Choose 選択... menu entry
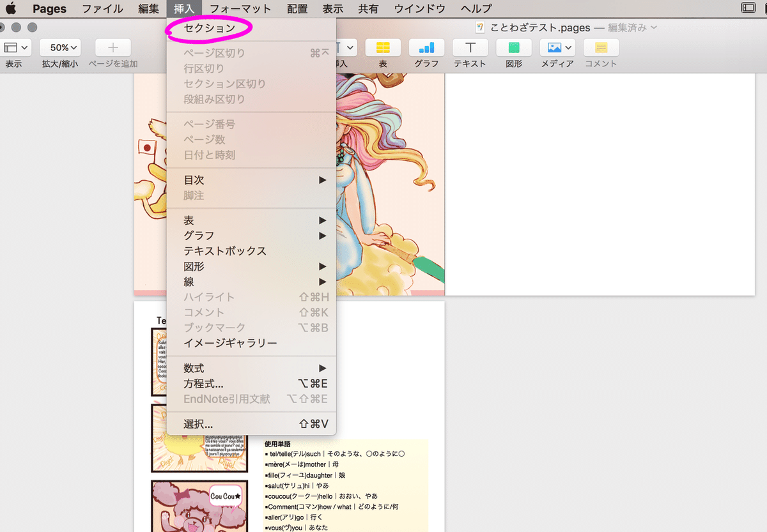The width and height of the screenshot is (767, 532). (251, 424)
